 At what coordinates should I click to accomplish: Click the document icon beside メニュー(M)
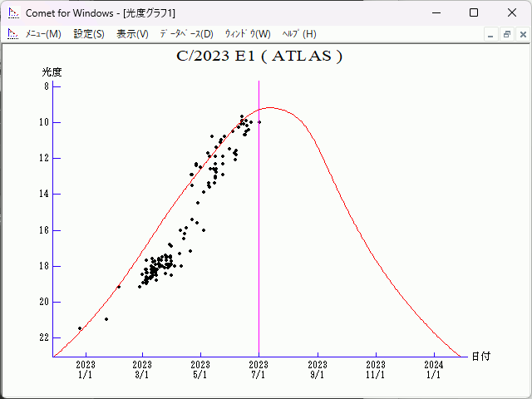13,34
